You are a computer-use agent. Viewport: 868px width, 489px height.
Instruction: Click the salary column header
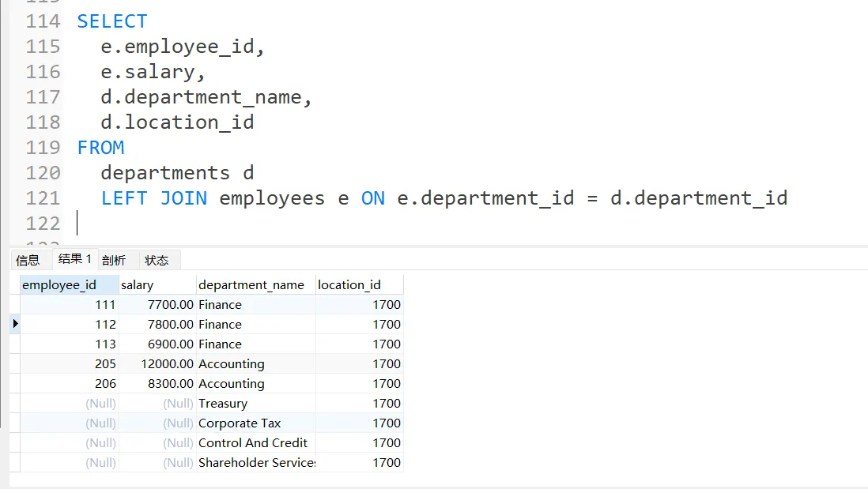pyautogui.click(x=138, y=285)
